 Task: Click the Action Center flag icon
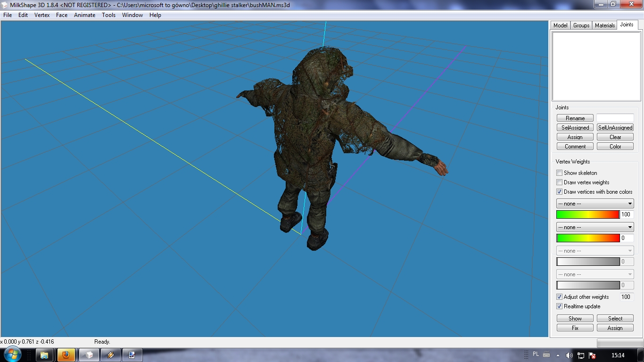pyautogui.click(x=592, y=355)
